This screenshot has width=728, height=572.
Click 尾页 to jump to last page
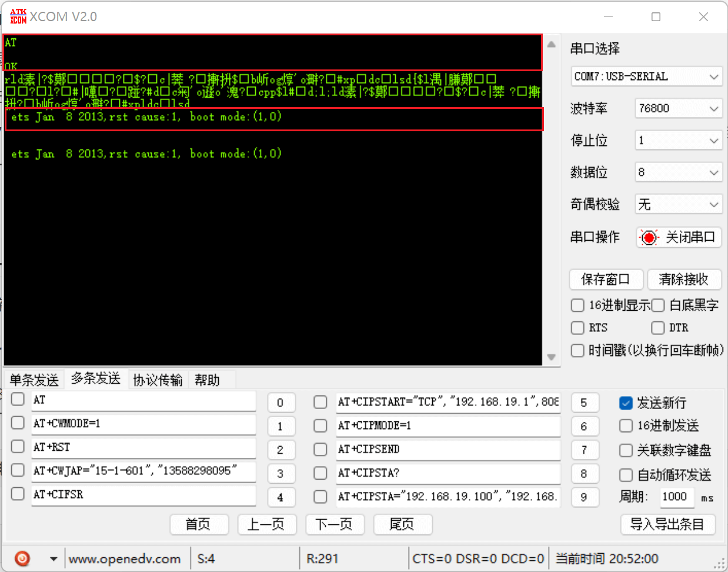click(x=403, y=524)
